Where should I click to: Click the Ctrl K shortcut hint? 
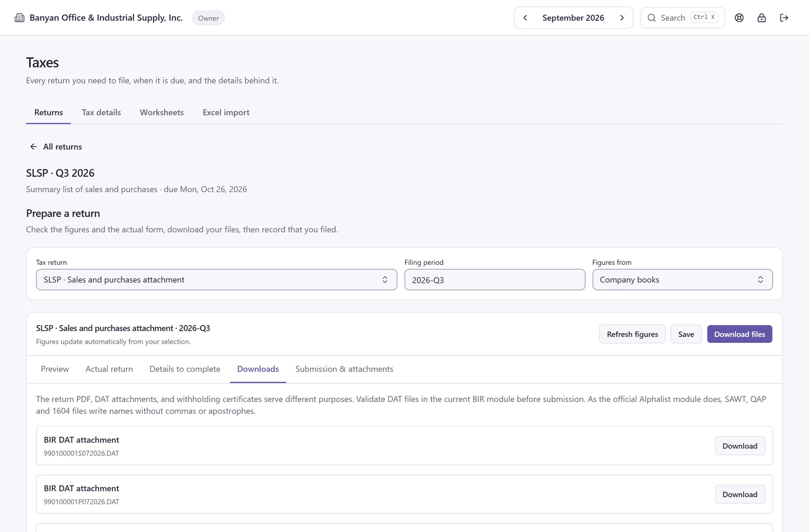(704, 17)
